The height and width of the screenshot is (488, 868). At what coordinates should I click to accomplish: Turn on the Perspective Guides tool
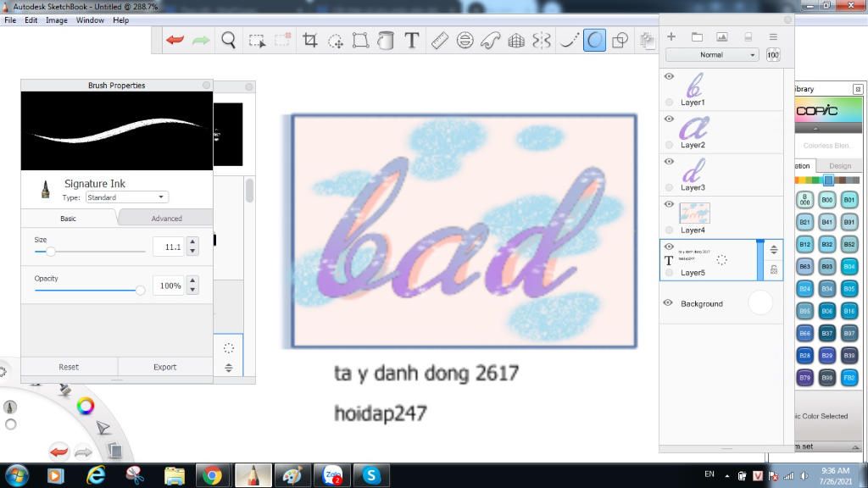coord(516,41)
